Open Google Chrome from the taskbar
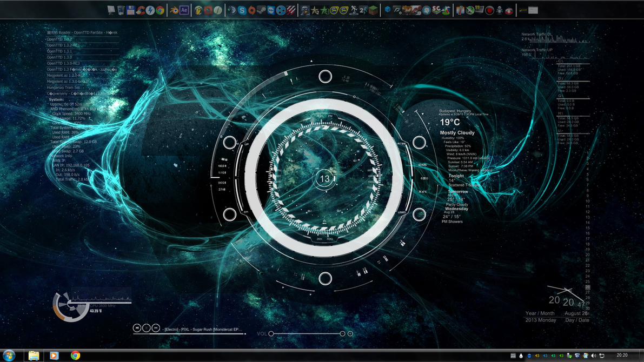The width and height of the screenshot is (644, 362). pos(74,355)
